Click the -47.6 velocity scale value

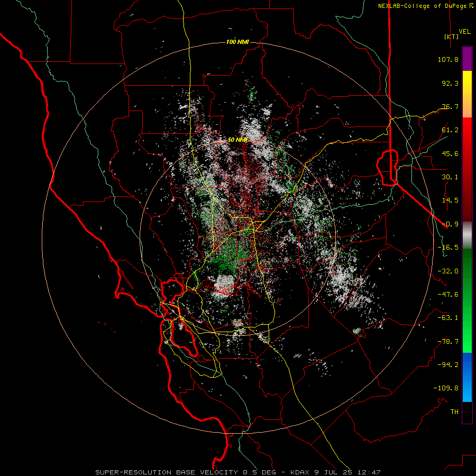448,295
